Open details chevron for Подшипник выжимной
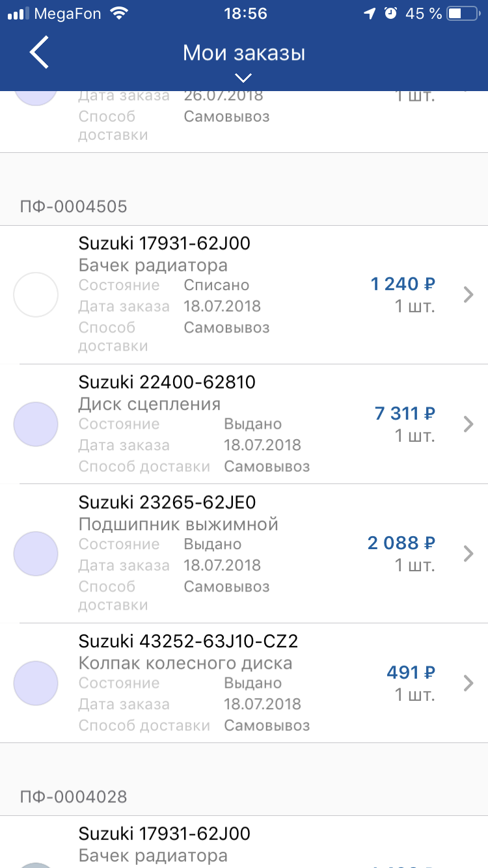Image resolution: width=488 pixels, height=868 pixels. tap(468, 554)
